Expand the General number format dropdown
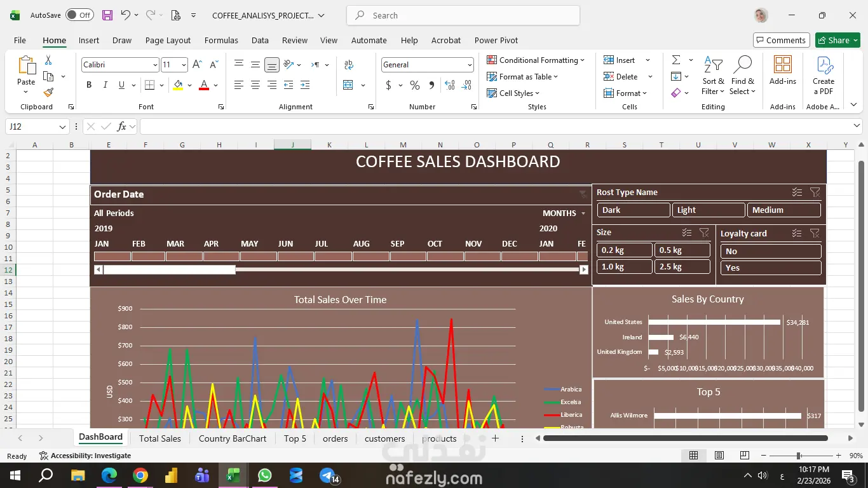This screenshot has width=868, height=488. coord(470,65)
